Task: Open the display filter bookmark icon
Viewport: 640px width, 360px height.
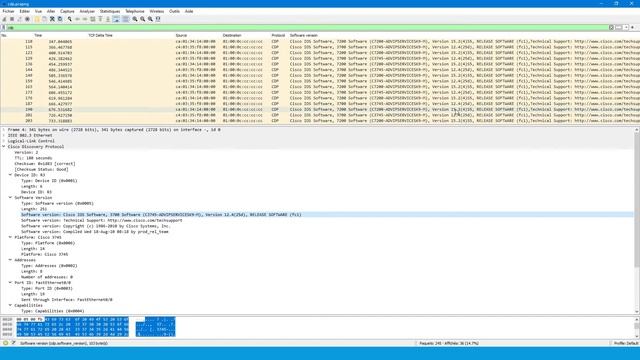Action: [x=3, y=27]
